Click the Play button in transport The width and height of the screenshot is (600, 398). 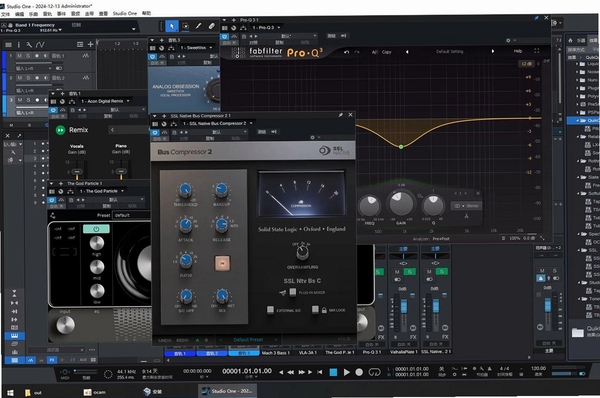point(346,372)
